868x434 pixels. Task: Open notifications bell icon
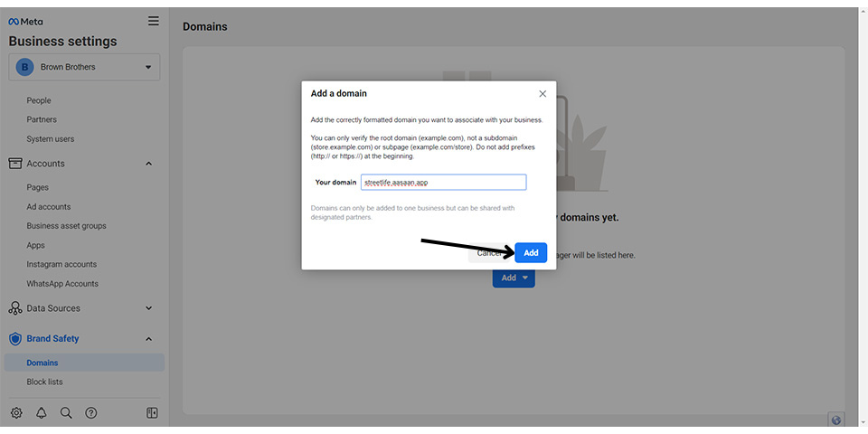pos(42,412)
